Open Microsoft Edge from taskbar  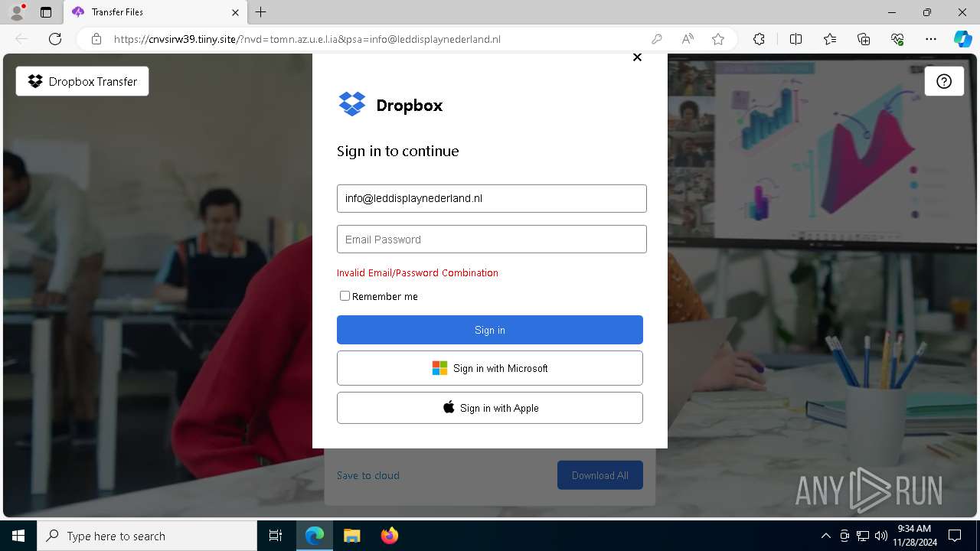click(315, 536)
